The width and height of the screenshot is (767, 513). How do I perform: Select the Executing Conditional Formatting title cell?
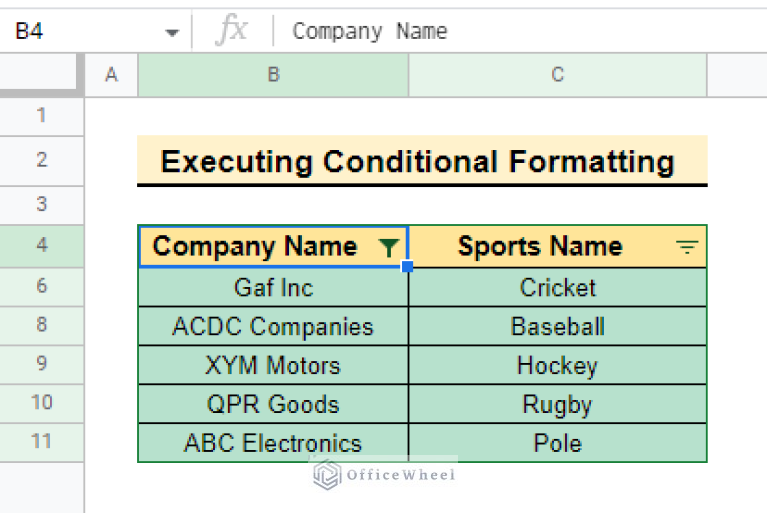click(x=422, y=160)
